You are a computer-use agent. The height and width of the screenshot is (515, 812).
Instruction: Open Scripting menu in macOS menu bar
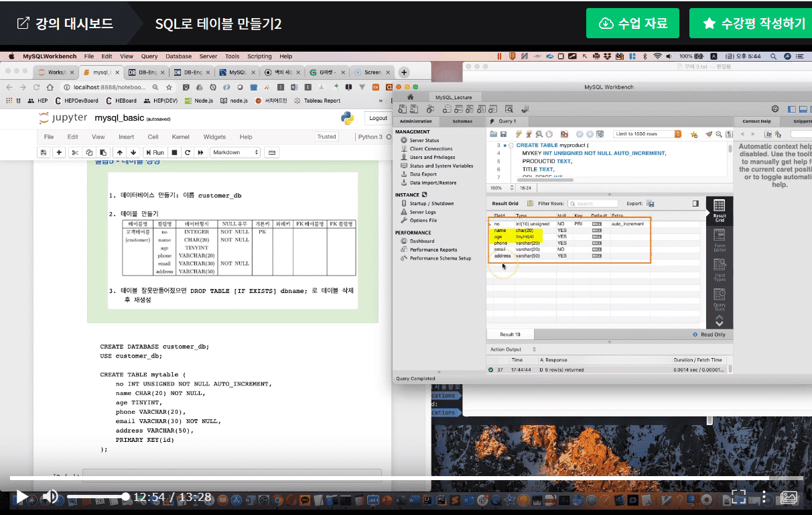[259, 56]
